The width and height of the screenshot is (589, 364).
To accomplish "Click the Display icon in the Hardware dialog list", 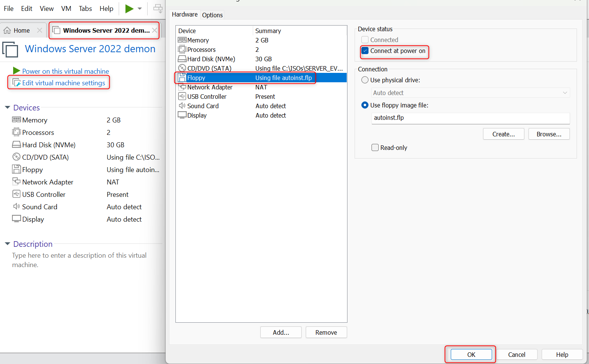I will [x=182, y=115].
